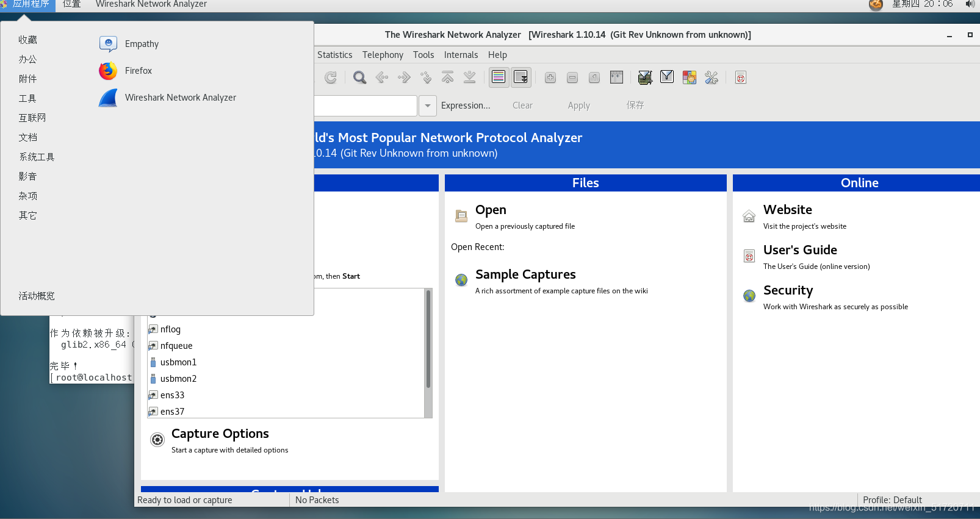Launch Empathy from the applications menu

(x=142, y=44)
